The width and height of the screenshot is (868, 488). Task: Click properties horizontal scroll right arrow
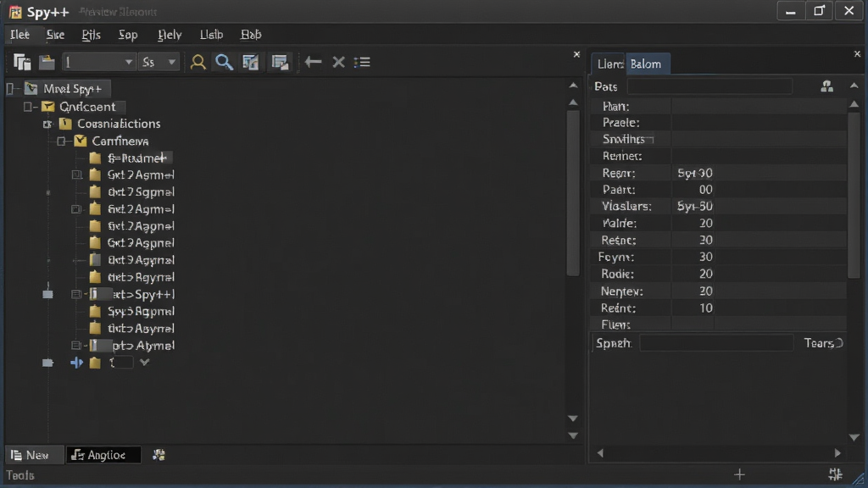(x=837, y=452)
